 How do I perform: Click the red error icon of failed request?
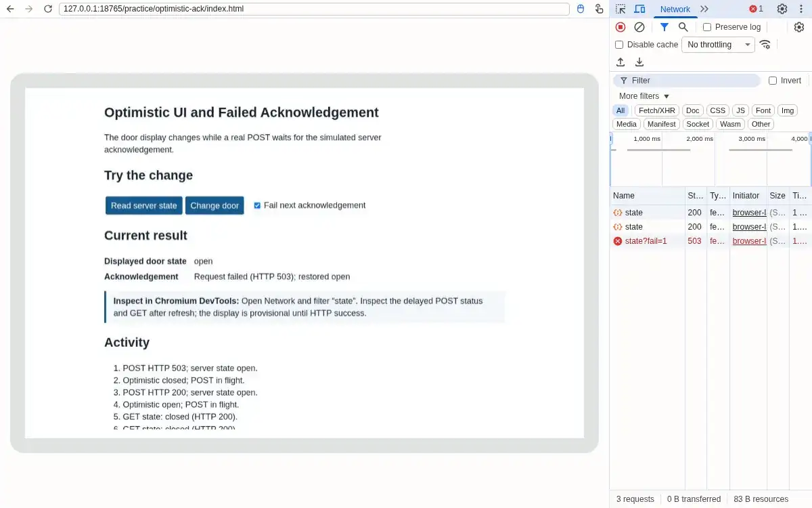618,241
